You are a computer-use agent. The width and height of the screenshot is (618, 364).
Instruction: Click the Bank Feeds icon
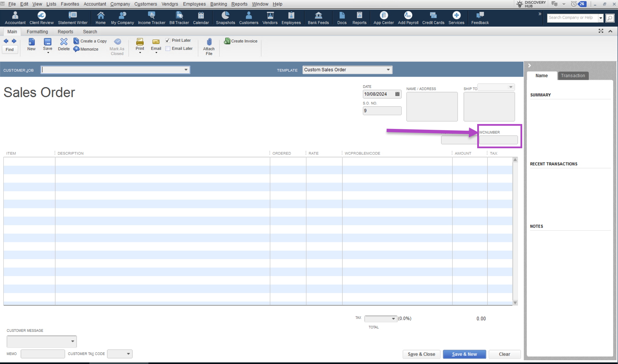(318, 18)
